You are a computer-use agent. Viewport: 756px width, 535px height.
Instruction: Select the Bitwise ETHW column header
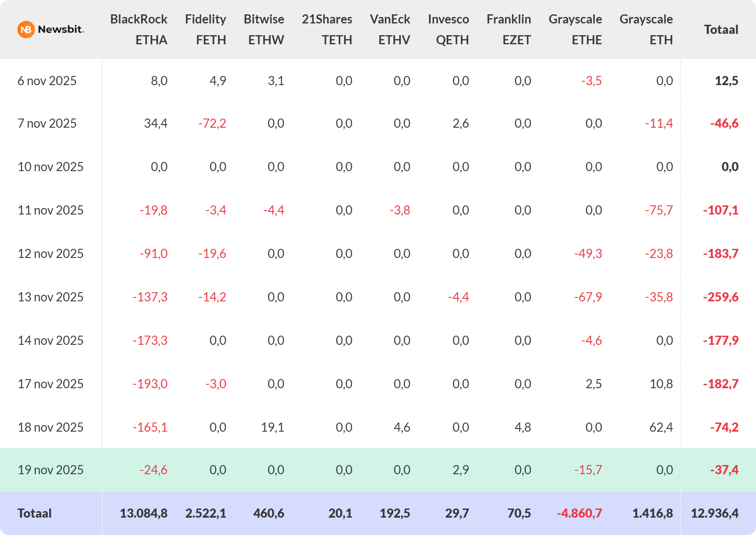coord(264,30)
